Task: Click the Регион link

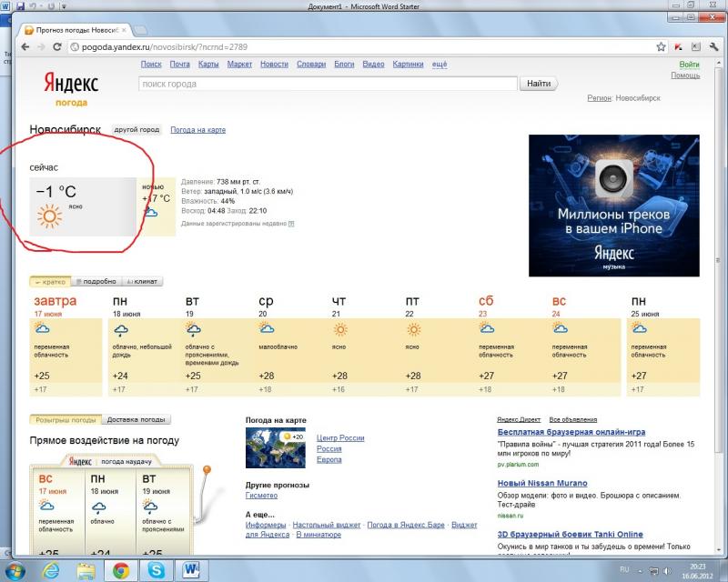Action: click(599, 98)
